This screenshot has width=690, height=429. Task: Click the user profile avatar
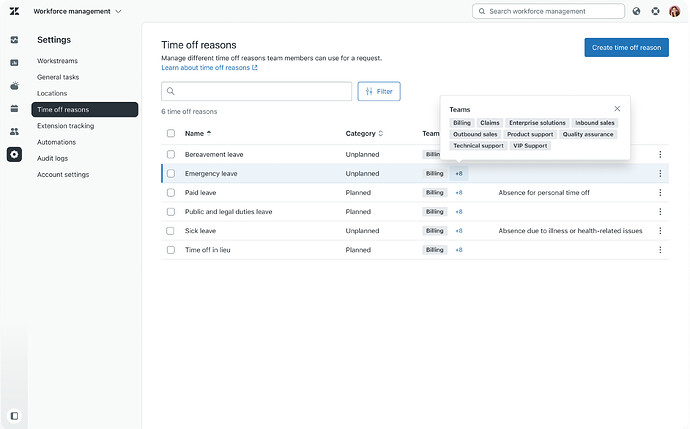coord(674,11)
